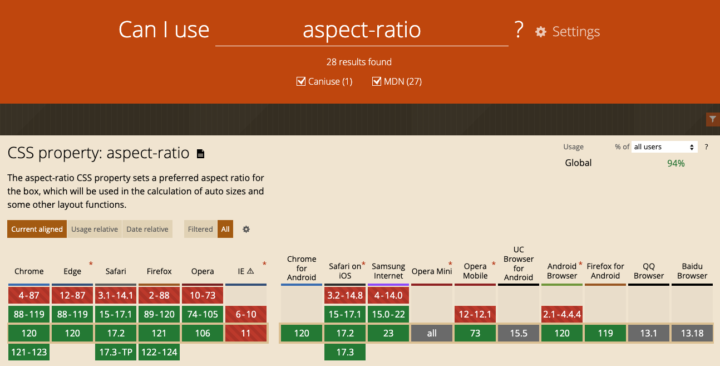Click the small gear icon next to All

point(246,229)
